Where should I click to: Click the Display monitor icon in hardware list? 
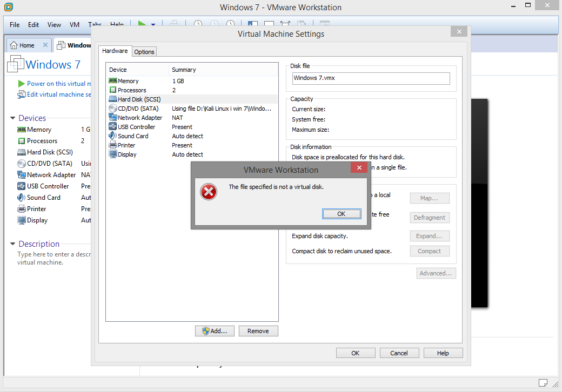click(113, 154)
